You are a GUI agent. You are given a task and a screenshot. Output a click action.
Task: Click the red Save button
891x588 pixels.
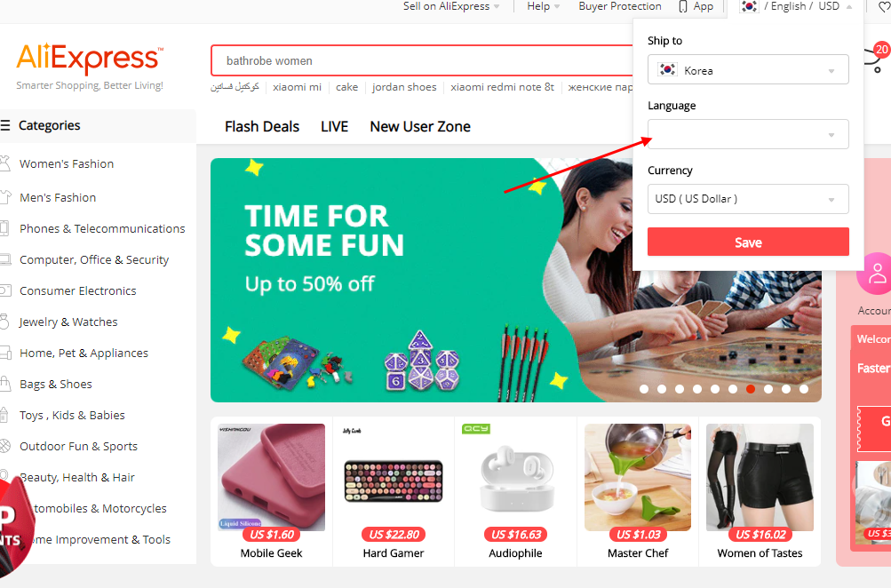click(x=748, y=242)
